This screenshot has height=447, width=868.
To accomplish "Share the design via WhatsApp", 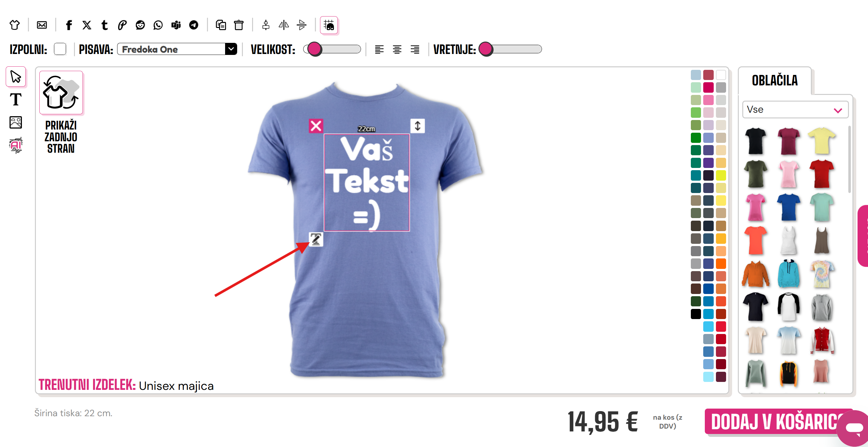I will click(x=158, y=25).
